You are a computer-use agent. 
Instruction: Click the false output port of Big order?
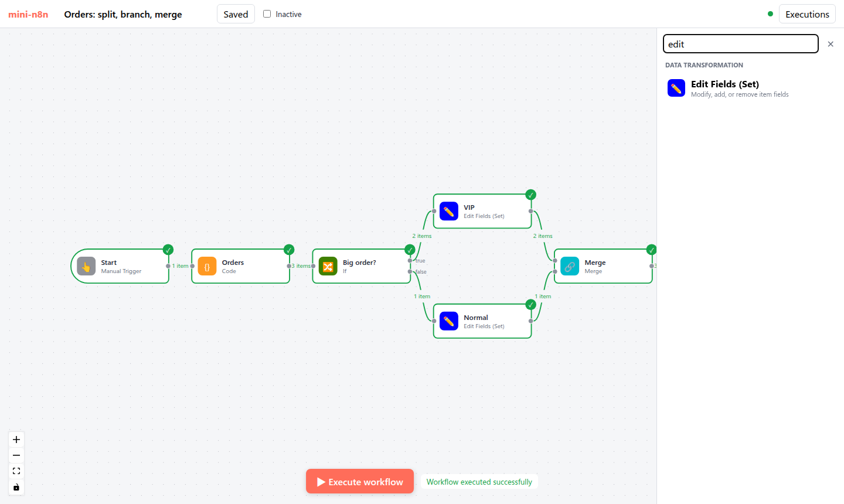410,271
